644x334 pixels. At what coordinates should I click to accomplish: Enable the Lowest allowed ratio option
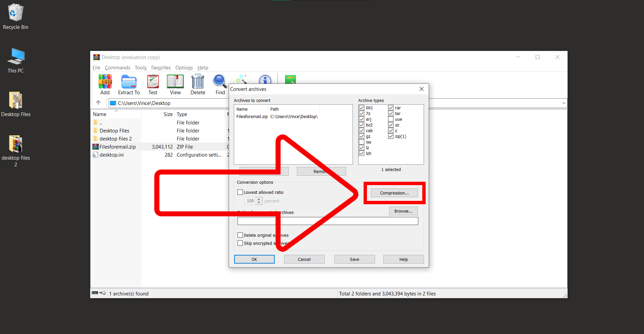point(240,192)
